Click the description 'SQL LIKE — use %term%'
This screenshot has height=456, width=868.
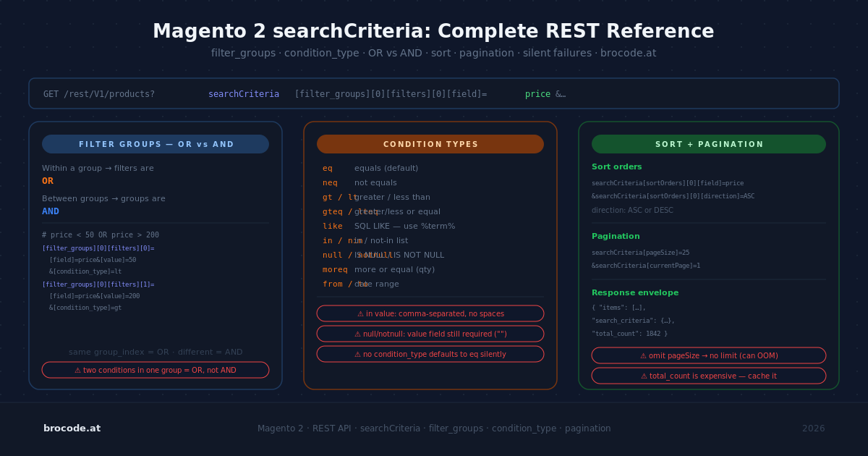404,227
